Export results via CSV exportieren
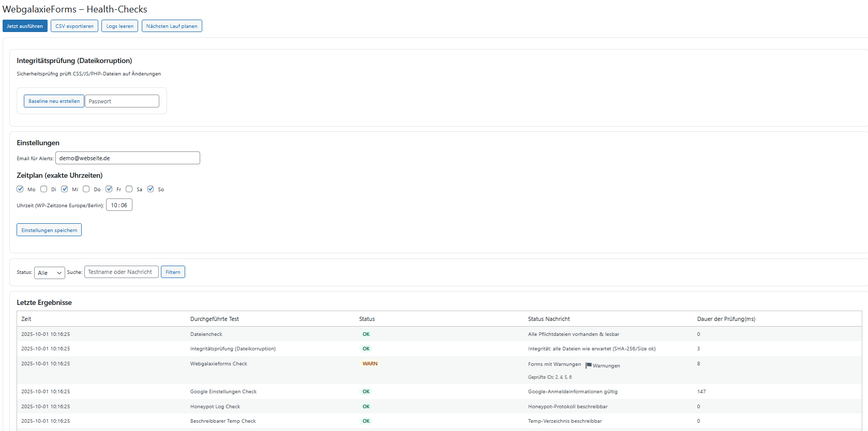This screenshot has width=868, height=431. tap(74, 26)
